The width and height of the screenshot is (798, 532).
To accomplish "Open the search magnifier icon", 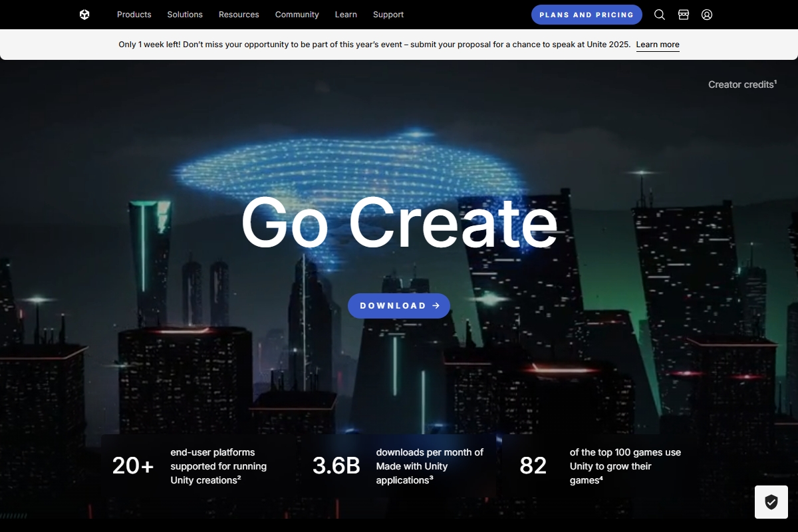I will click(x=659, y=15).
